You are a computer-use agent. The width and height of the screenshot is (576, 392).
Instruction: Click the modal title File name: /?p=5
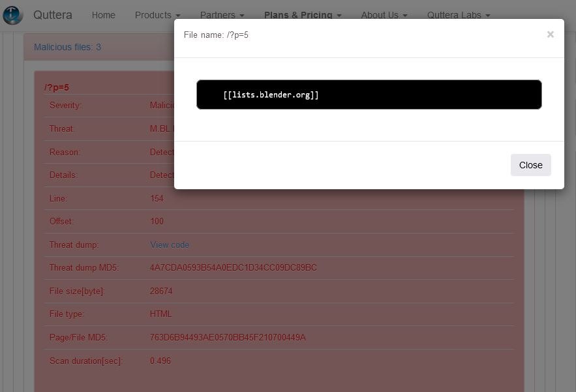(x=216, y=35)
